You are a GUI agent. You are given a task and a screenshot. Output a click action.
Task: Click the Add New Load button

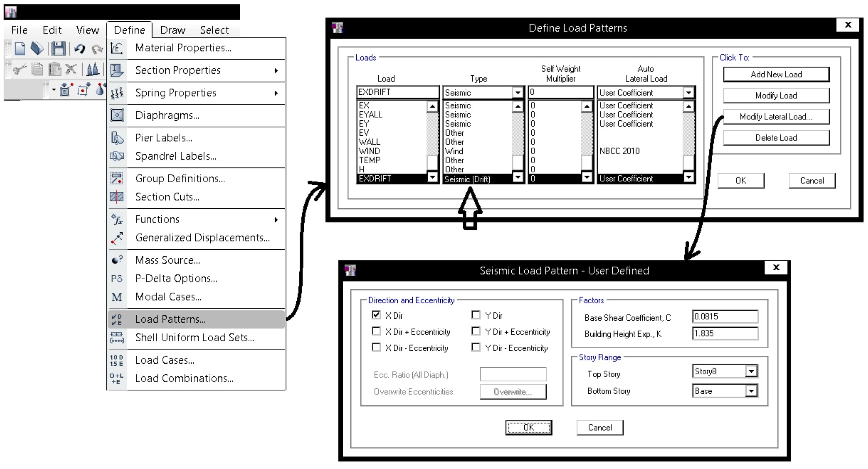776,74
